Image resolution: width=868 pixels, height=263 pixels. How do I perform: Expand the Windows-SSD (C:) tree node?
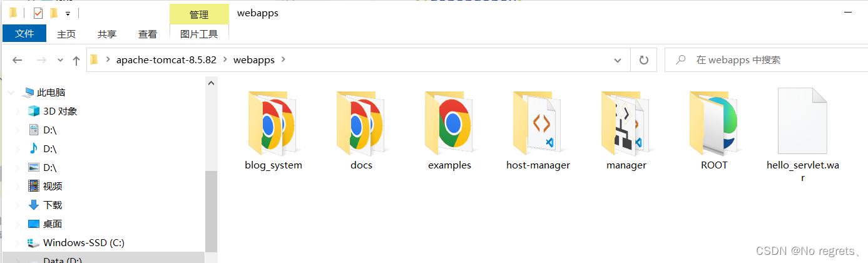[x=18, y=243]
